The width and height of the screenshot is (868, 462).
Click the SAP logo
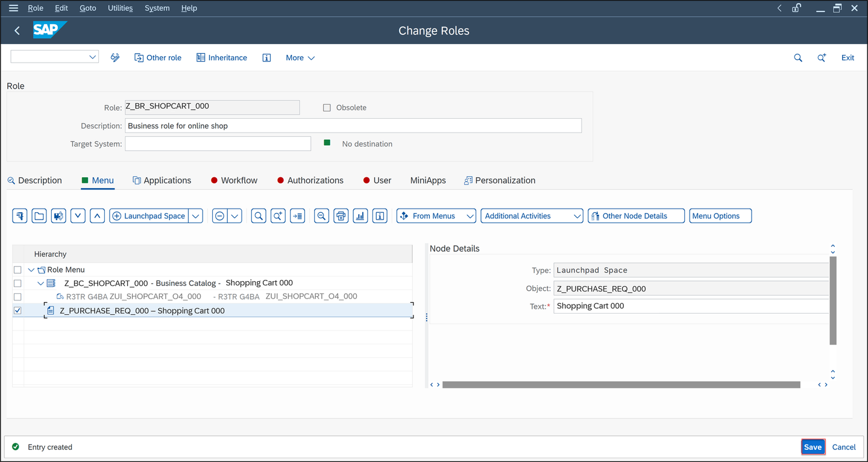tap(49, 30)
